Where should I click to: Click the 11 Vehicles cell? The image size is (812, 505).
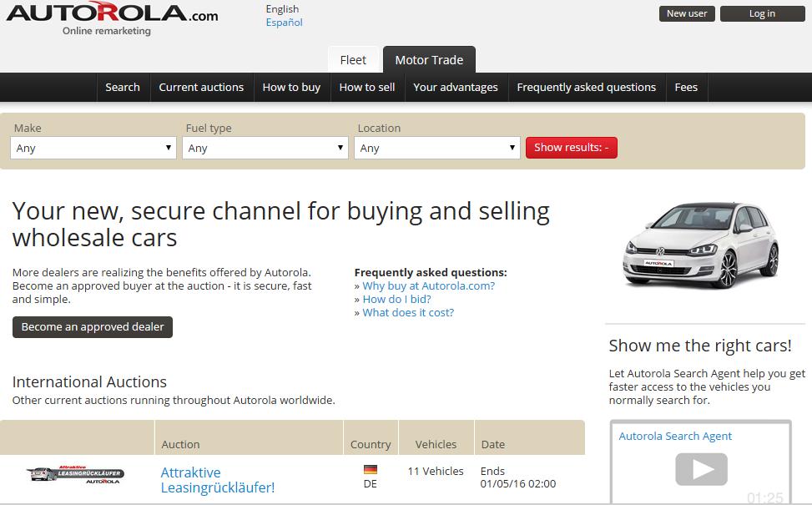(x=436, y=472)
